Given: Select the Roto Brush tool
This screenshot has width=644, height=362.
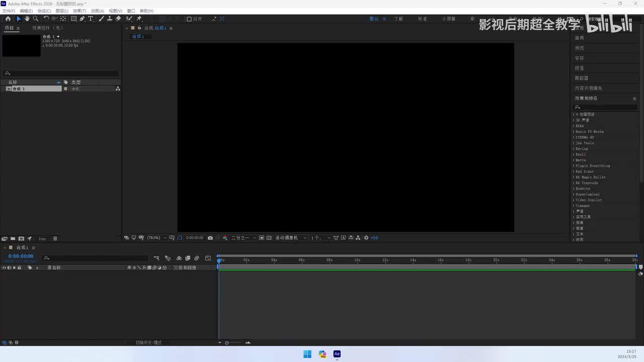Looking at the screenshot, I should pyautogui.click(x=129, y=19).
